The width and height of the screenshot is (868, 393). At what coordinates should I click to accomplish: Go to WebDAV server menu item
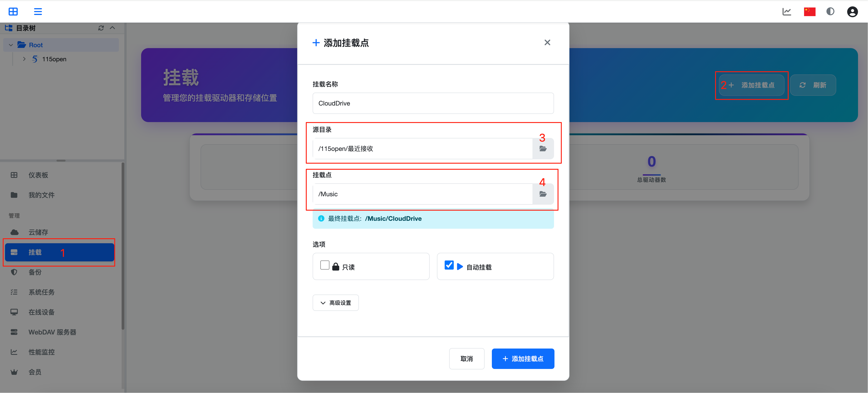(x=52, y=332)
